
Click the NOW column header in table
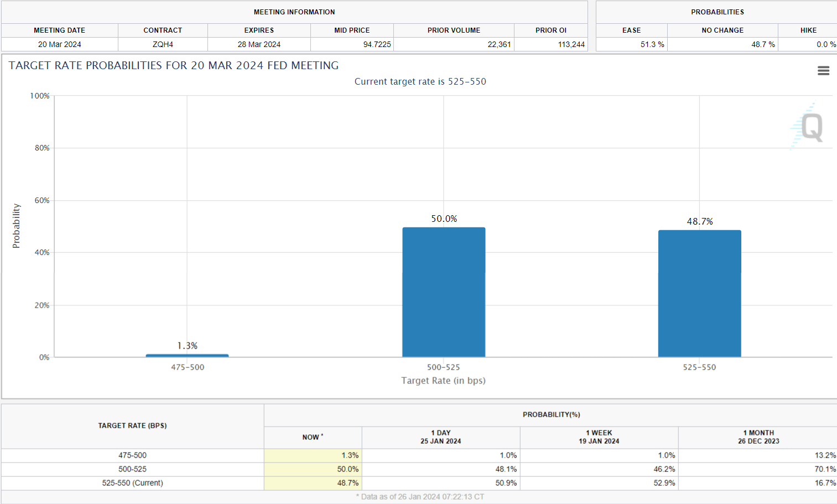313,437
